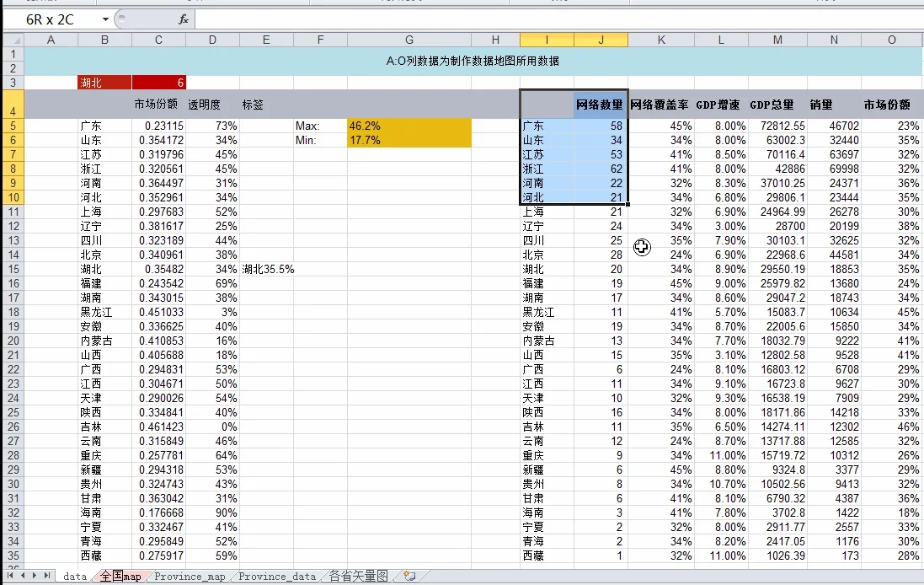Click the 网络覆盖率 header cell
Viewport: 924px width, 585px height.
coord(661,105)
